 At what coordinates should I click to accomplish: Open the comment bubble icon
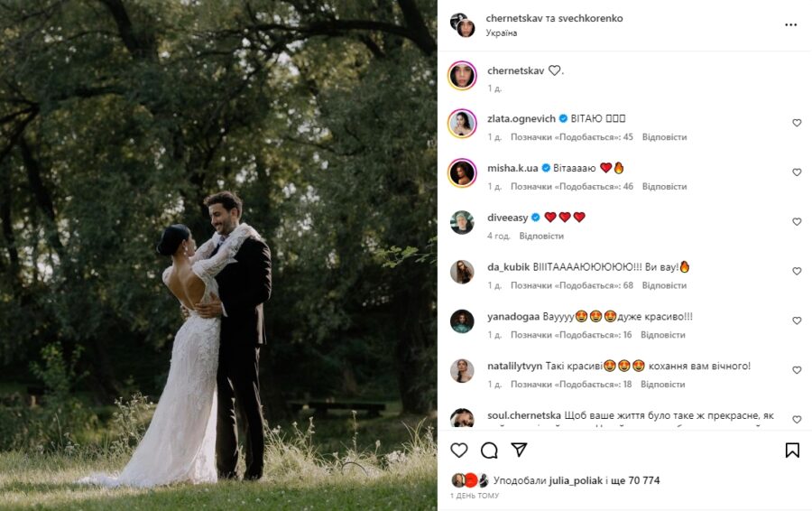pyautogui.click(x=489, y=451)
